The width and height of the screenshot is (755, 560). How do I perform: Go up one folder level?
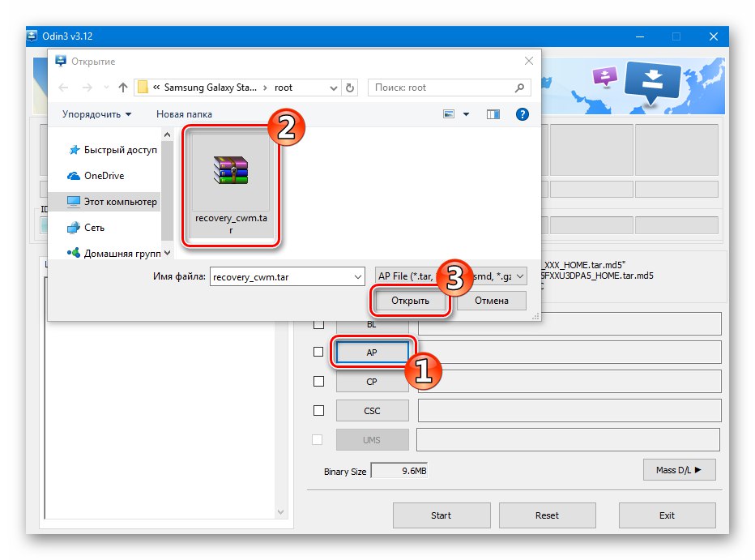click(x=123, y=88)
